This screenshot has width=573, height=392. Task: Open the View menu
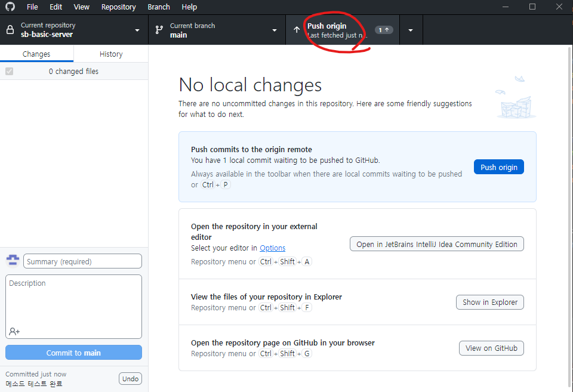82,7
